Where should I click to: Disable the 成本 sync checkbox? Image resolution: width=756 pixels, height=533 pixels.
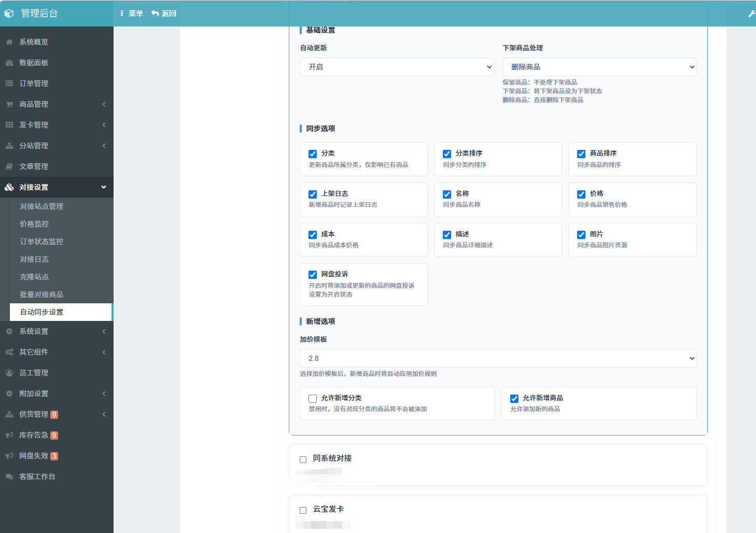coord(313,235)
